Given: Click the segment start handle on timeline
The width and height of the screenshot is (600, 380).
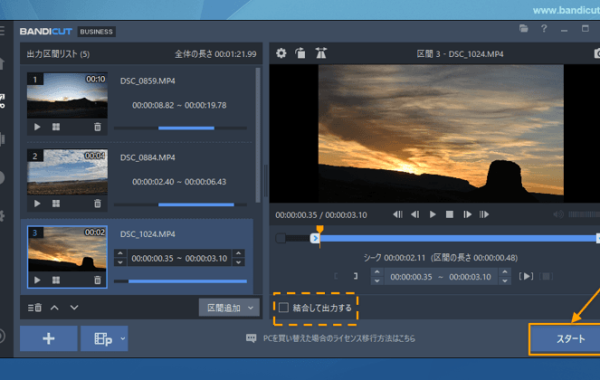Looking at the screenshot, I should point(315,238).
